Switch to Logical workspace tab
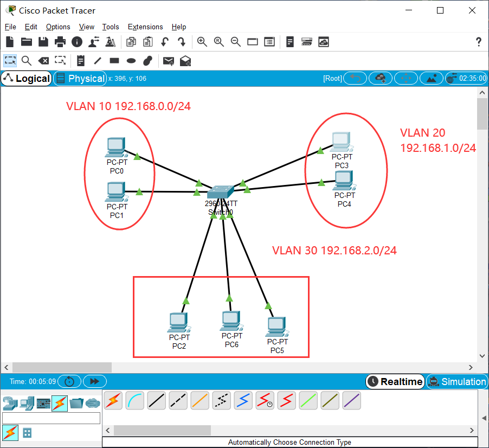489x448 pixels. [27, 78]
